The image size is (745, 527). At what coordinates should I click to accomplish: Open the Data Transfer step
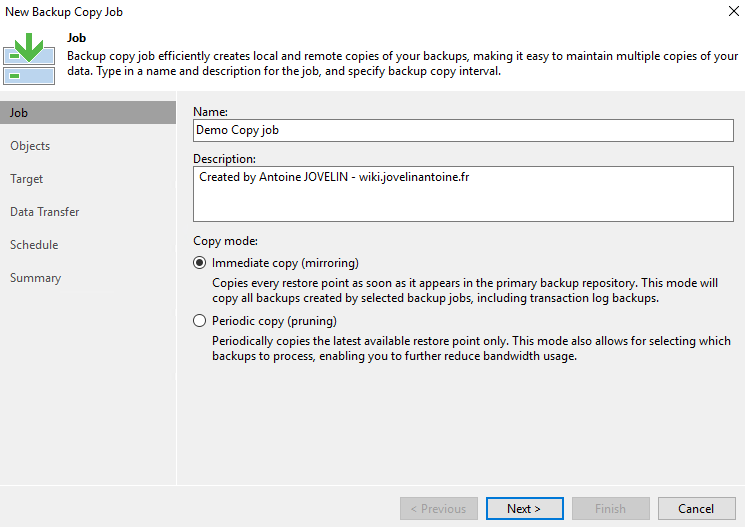(45, 212)
